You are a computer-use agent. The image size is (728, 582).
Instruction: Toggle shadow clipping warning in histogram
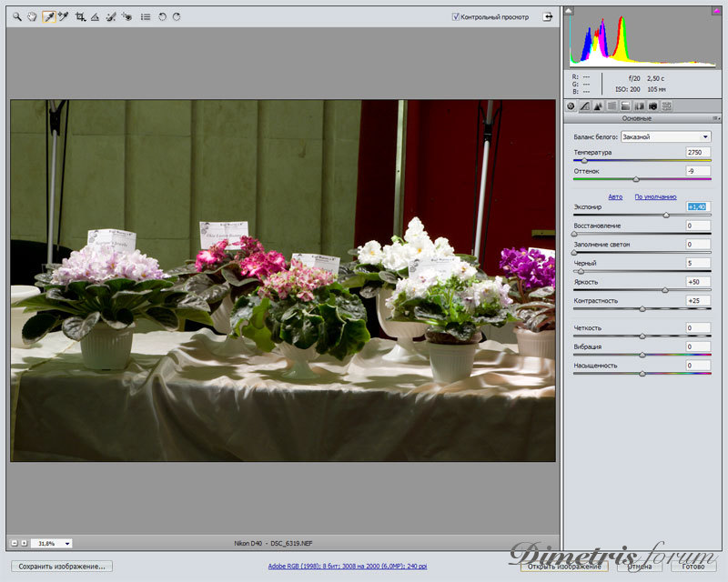click(570, 12)
